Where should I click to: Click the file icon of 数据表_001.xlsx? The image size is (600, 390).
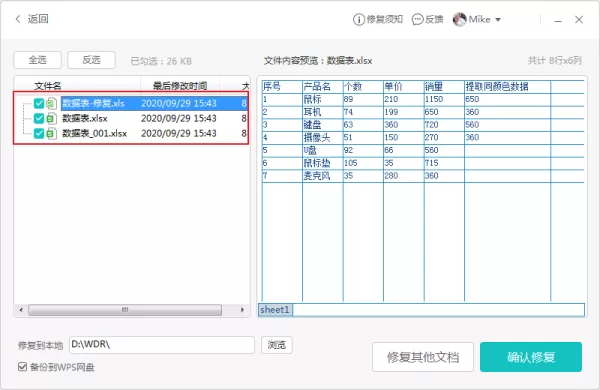(52, 133)
